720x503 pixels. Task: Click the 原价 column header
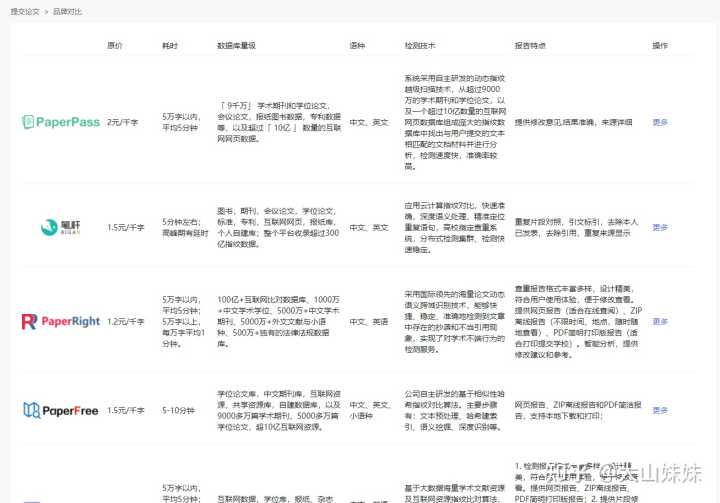pyautogui.click(x=115, y=45)
